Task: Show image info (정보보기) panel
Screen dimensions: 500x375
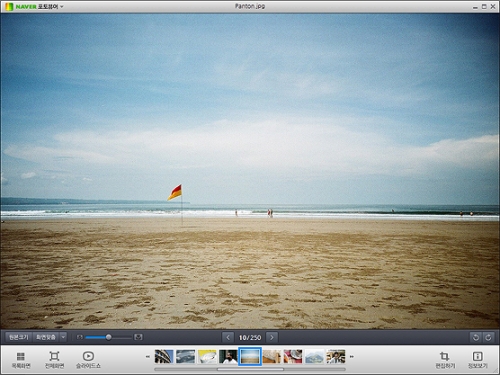Action: [477, 359]
